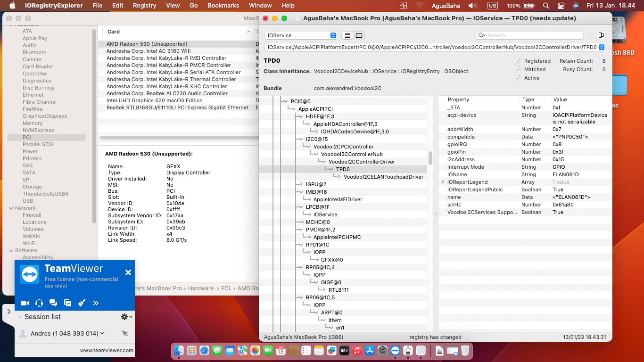Viewport: 644px width, 362px height.
Task: Click the Value column header
Action: point(560,99)
